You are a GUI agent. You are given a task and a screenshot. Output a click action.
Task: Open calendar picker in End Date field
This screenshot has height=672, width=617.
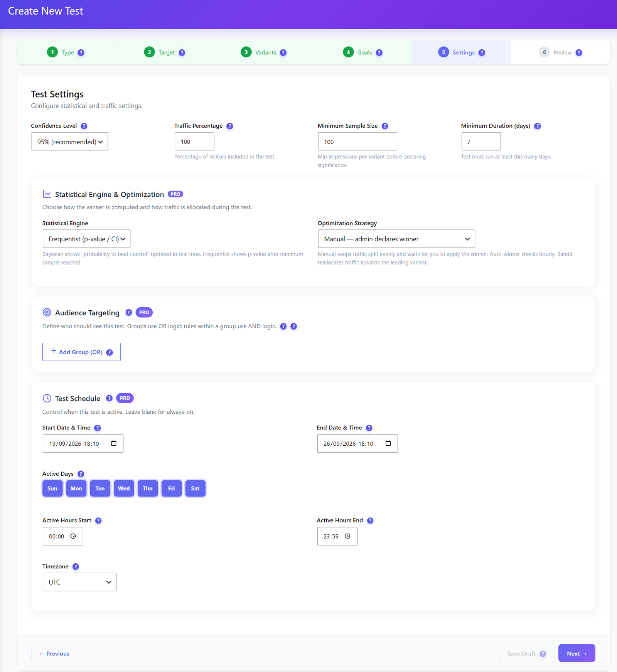[x=388, y=443]
